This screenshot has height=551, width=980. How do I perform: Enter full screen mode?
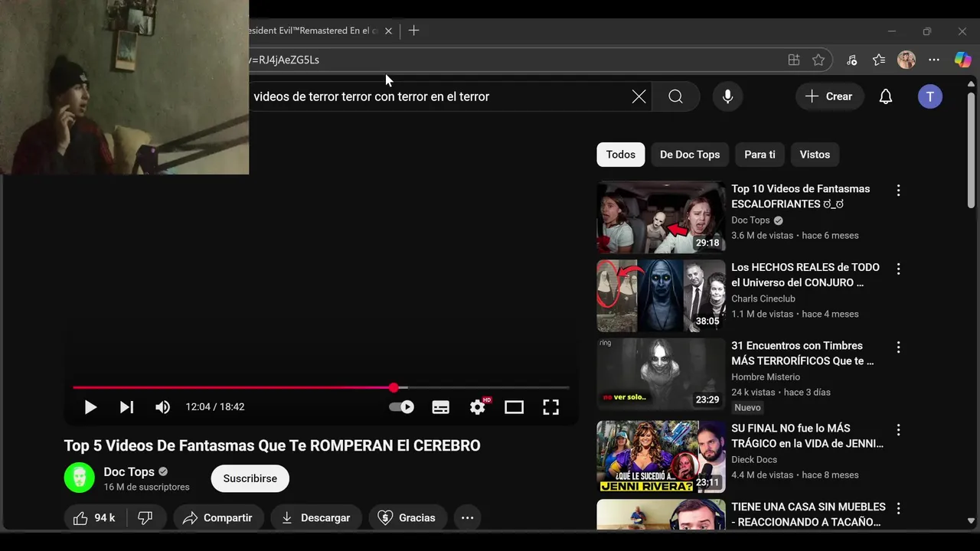point(551,407)
